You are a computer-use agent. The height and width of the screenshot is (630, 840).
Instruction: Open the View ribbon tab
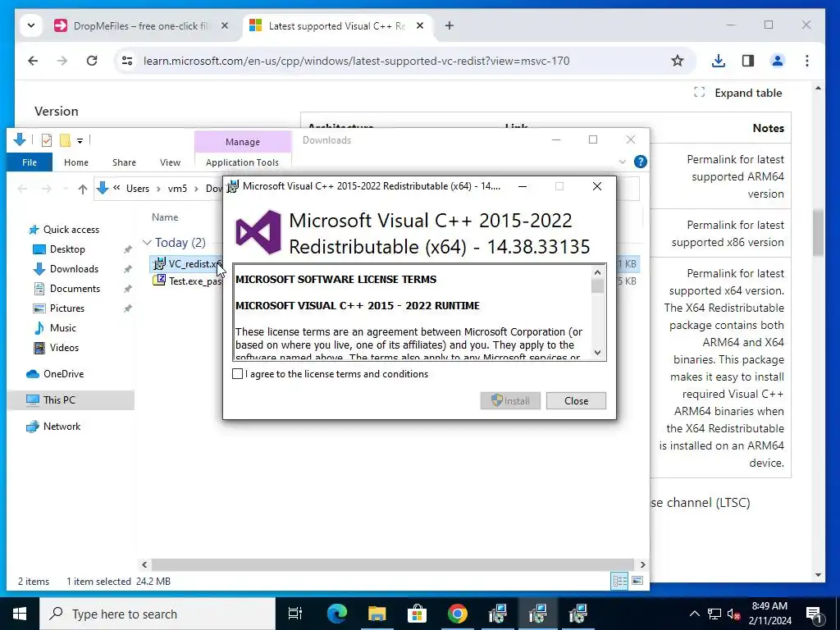coord(170,162)
